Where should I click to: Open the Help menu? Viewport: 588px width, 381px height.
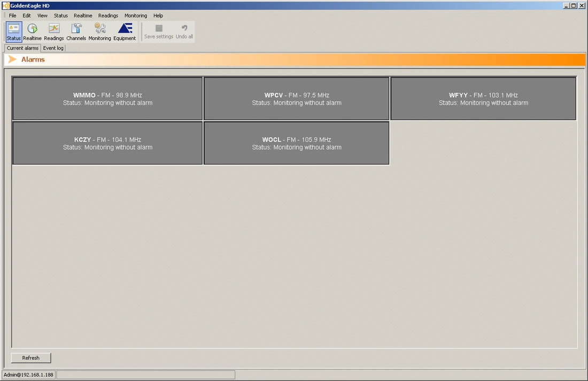[158, 15]
